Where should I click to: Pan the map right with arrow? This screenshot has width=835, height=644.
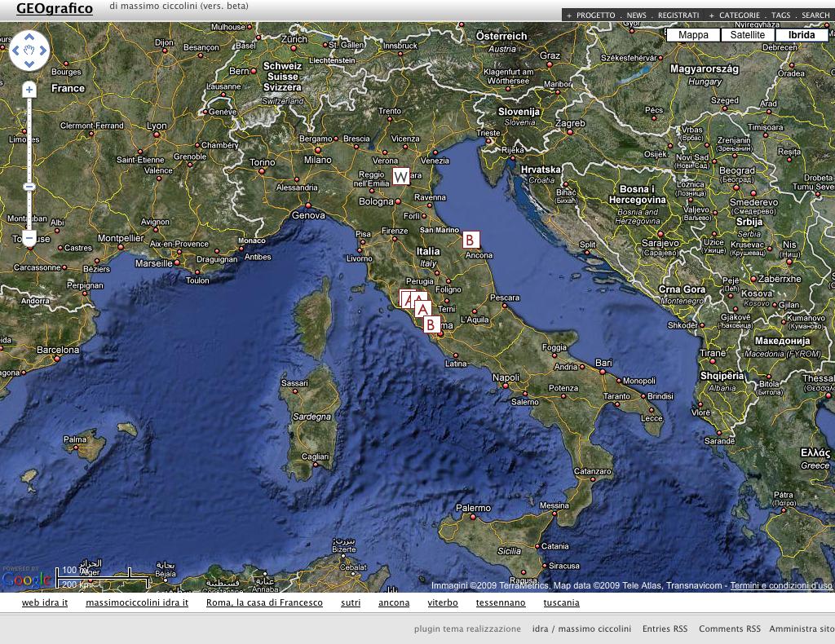43,51
